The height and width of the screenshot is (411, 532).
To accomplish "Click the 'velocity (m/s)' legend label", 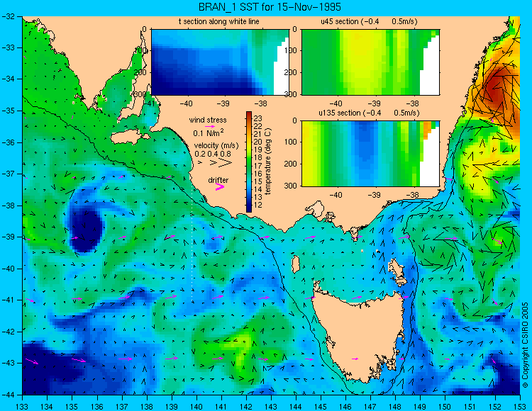I will click(216, 145).
